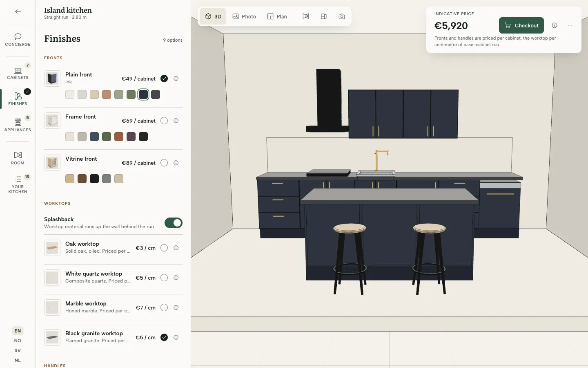Pick the black Frame front swatch
The height and width of the screenshot is (368, 588).
[x=143, y=137]
